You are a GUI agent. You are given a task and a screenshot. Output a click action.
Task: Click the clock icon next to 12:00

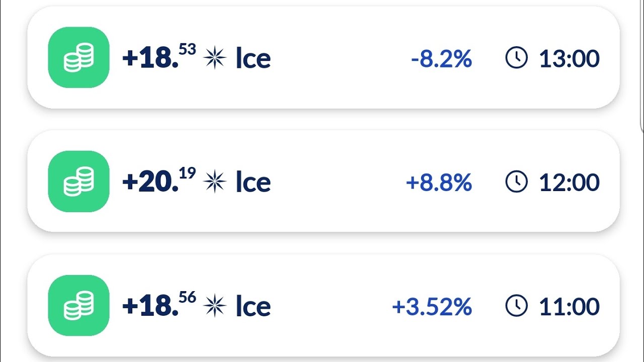pyautogui.click(x=516, y=182)
